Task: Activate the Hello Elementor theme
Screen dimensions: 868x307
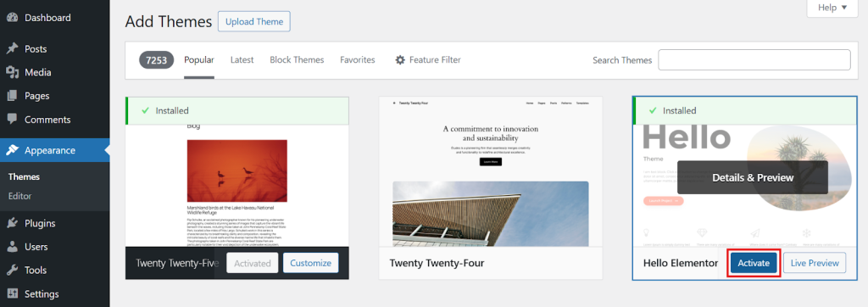Action: pos(754,263)
